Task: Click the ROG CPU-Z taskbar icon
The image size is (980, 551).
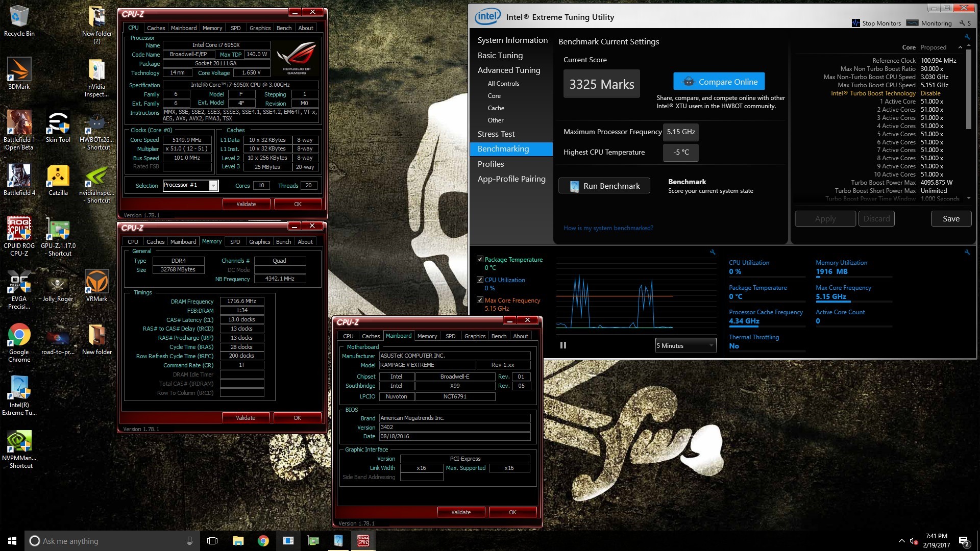Action: [x=363, y=541]
